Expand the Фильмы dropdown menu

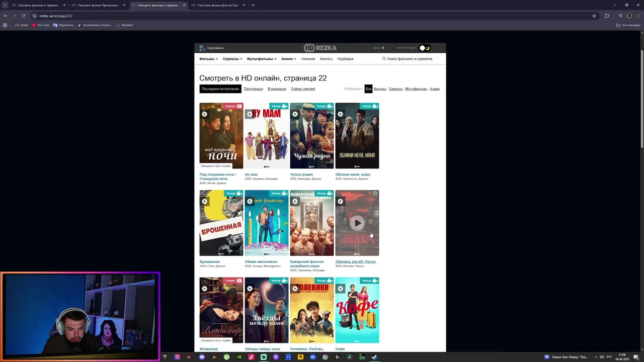(208, 59)
